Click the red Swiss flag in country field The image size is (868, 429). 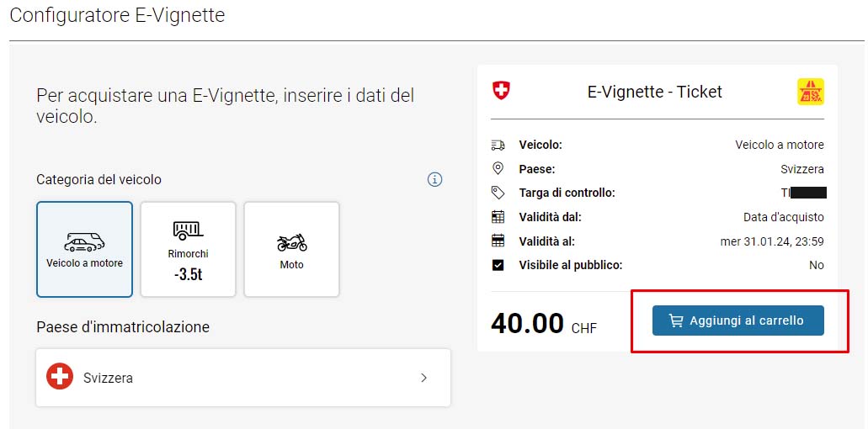click(x=60, y=378)
